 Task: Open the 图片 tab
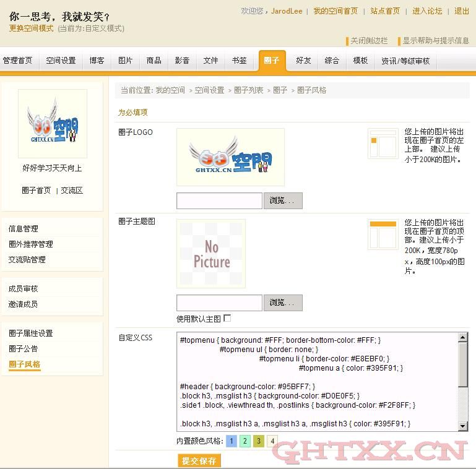[125, 61]
